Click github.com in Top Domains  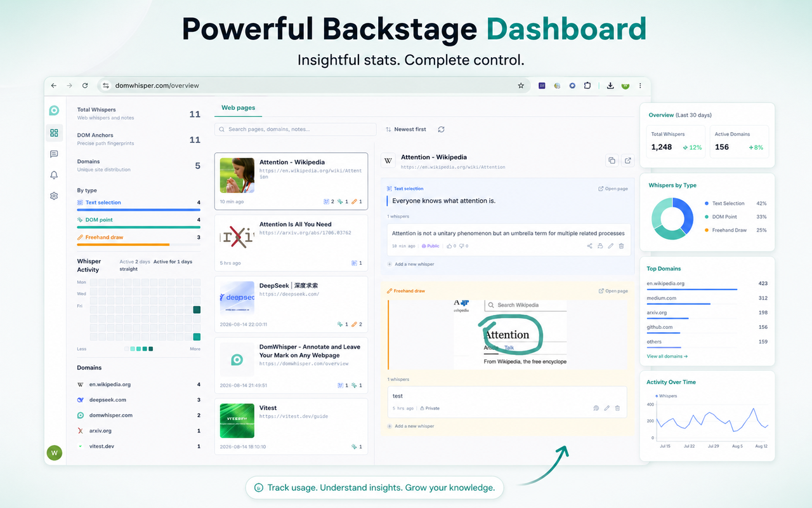coord(707,328)
